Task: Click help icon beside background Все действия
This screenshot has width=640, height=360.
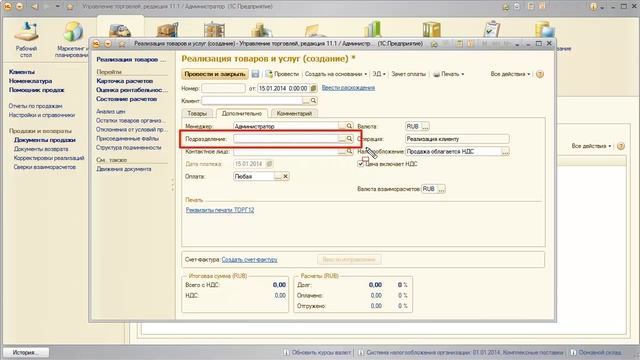Action: [620, 146]
